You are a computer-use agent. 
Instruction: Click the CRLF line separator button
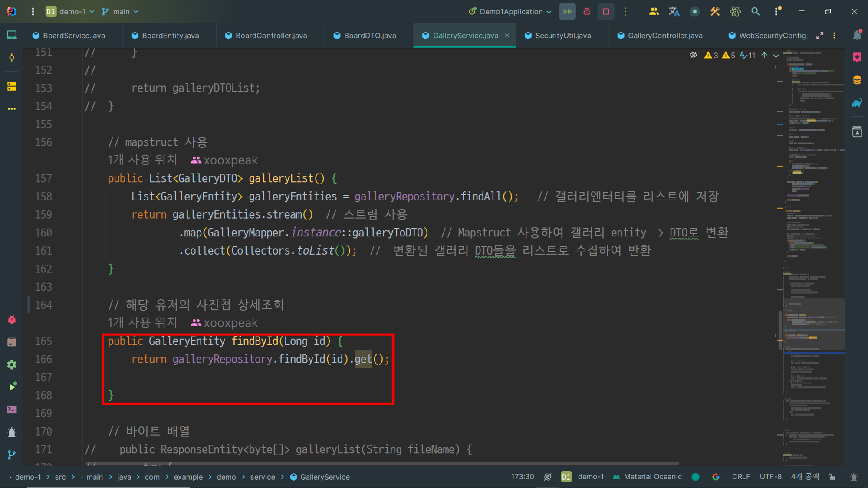(741, 477)
